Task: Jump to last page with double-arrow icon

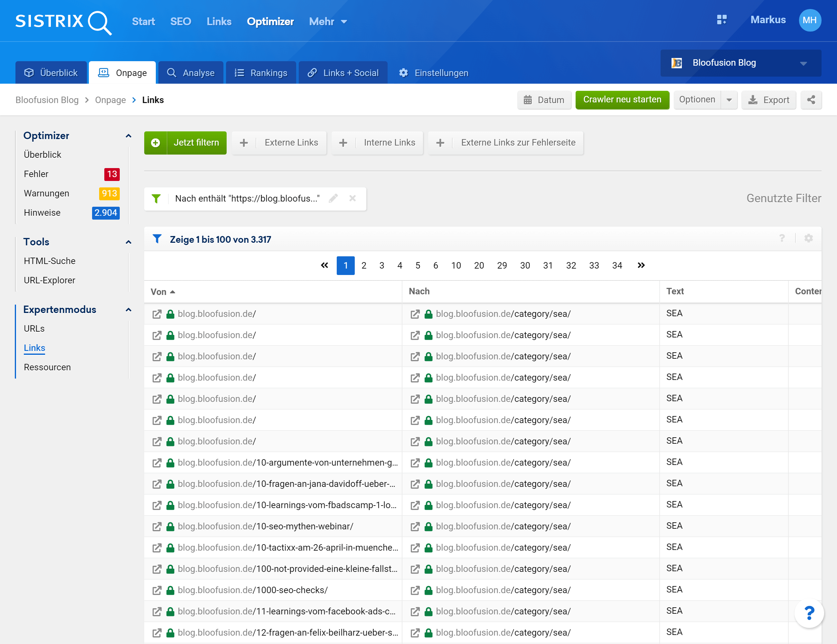Action: click(641, 266)
